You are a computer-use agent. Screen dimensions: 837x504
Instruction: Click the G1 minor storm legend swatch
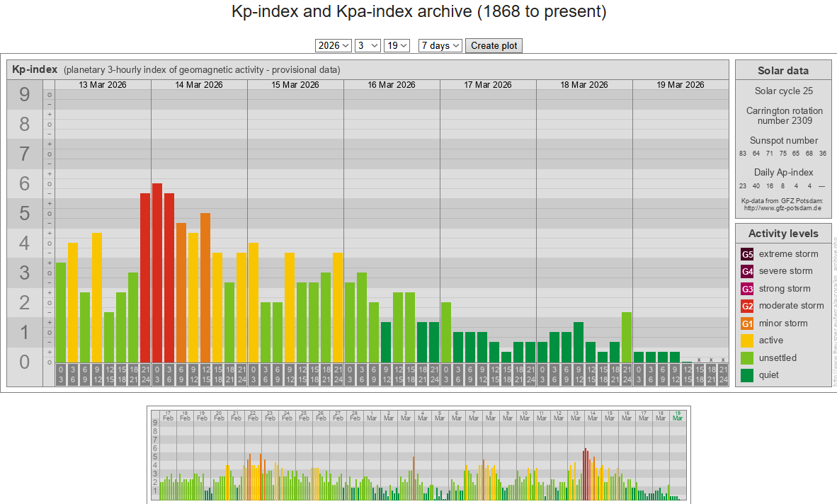[747, 323]
